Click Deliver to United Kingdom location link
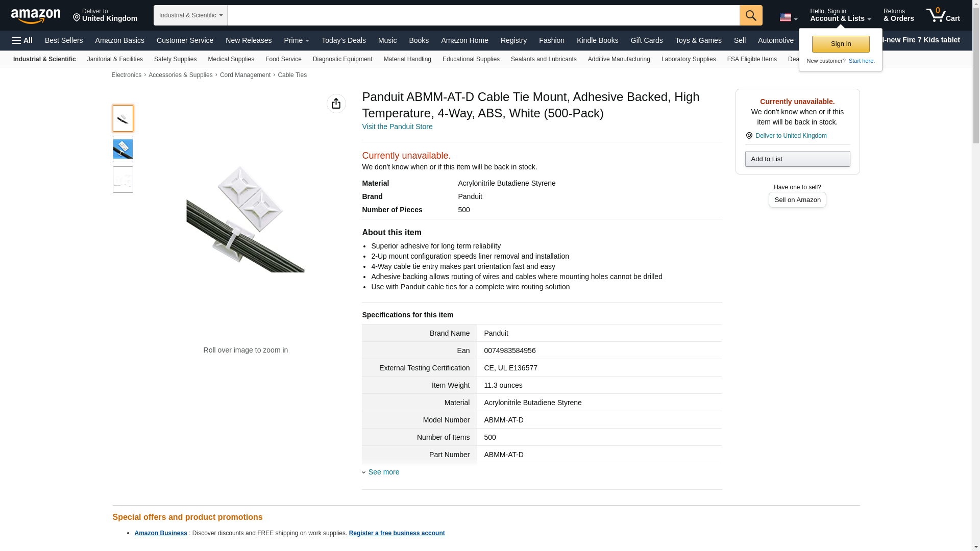 point(105,15)
